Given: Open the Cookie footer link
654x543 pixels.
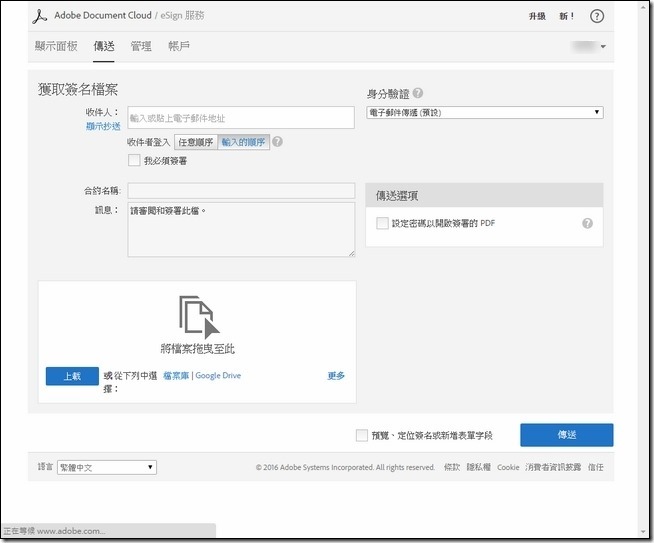Looking at the screenshot, I should [508, 468].
